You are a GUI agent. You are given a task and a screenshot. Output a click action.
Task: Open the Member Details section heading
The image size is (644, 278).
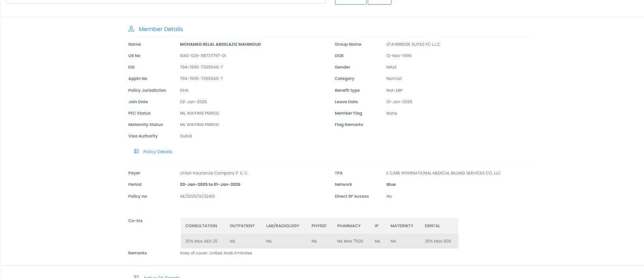point(161,29)
